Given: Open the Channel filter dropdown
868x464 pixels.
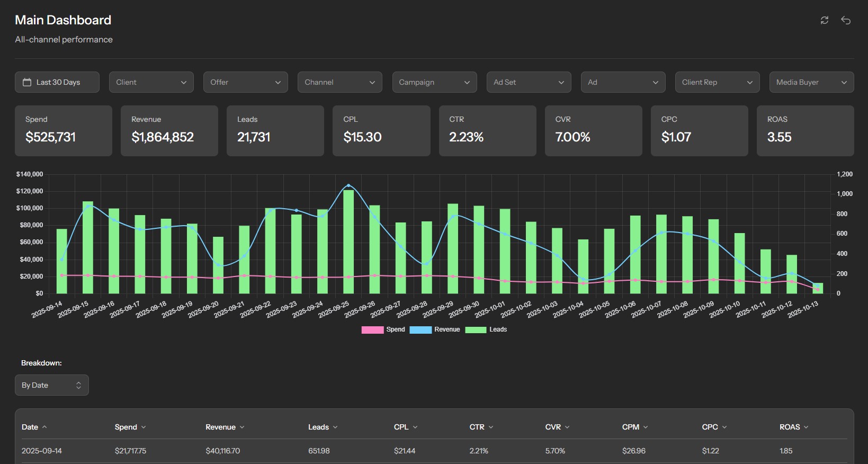Looking at the screenshot, I should tap(340, 82).
